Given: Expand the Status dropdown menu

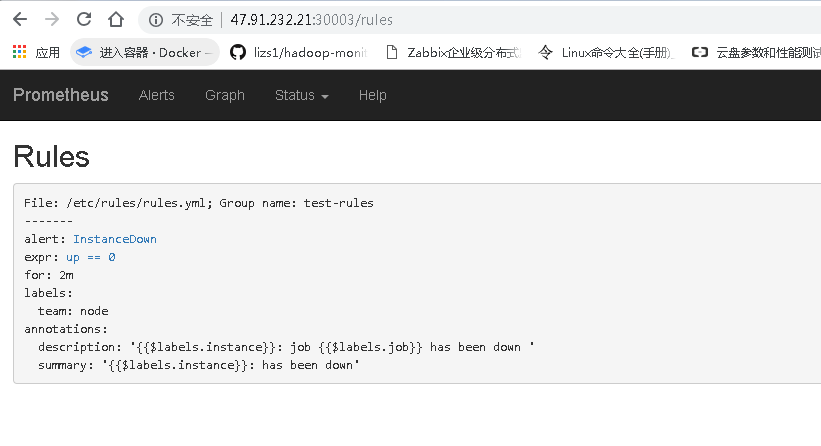Looking at the screenshot, I should (x=302, y=95).
